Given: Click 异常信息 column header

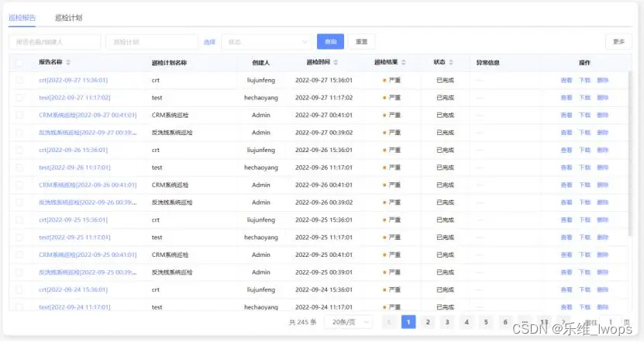Looking at the screenshot, I should 488,63.
